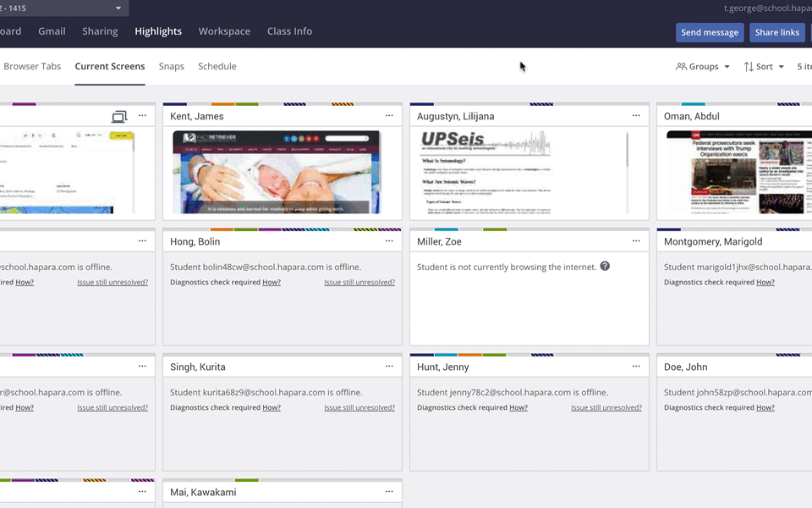Click the t.george account email
This screenshot has height=508, width=812.
pyautogui.click(x=767, y=8)
